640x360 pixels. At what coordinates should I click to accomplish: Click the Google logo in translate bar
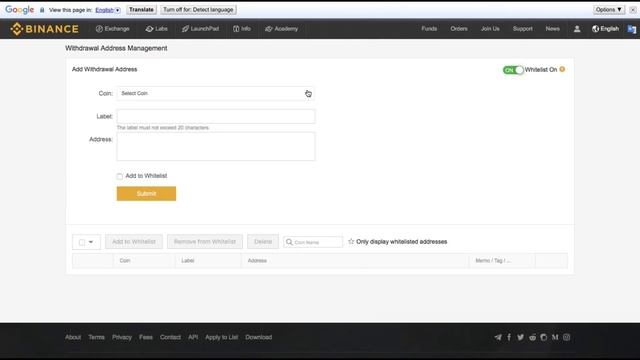[20, 10]
